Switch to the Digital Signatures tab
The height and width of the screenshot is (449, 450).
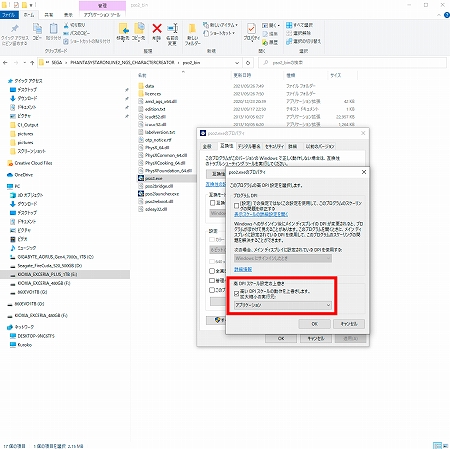249,146
